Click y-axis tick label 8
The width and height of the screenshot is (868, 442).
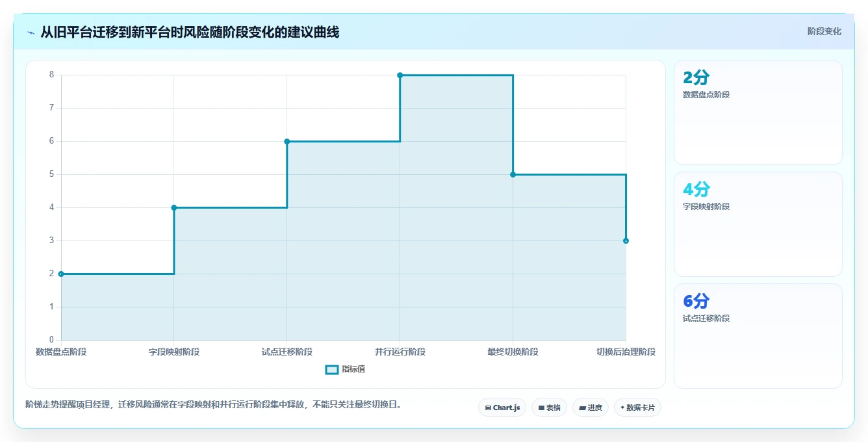point(51,75)
